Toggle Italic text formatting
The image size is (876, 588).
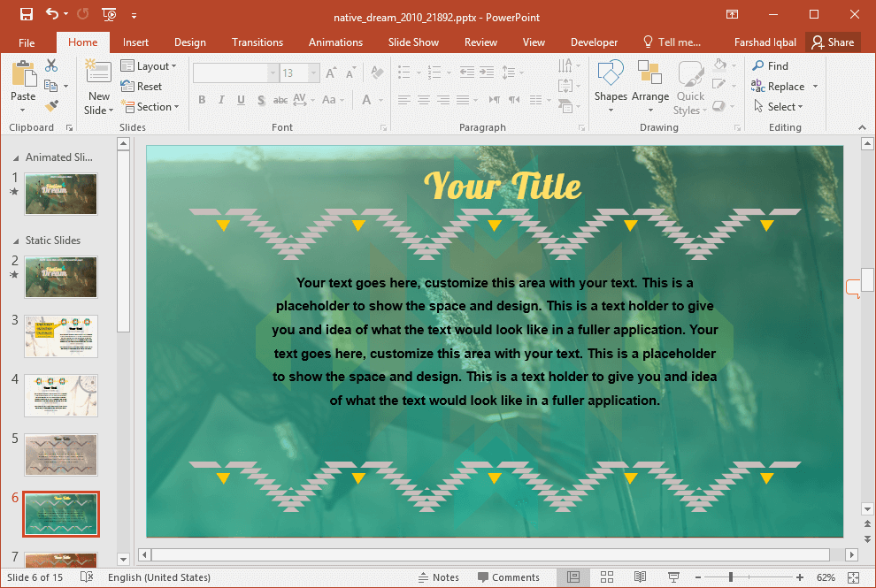tap(221, 100)
